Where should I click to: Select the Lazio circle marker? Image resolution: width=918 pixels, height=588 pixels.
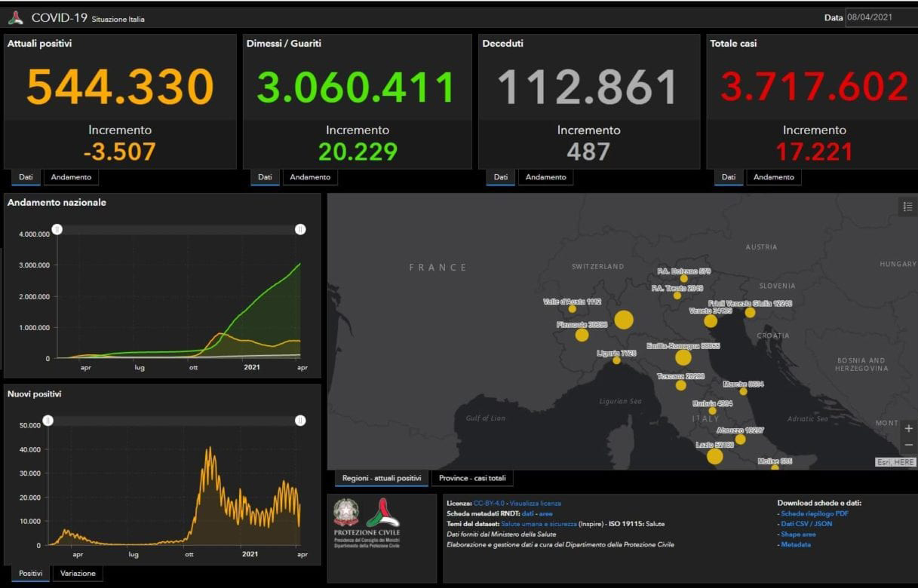[x=715, y=456]
